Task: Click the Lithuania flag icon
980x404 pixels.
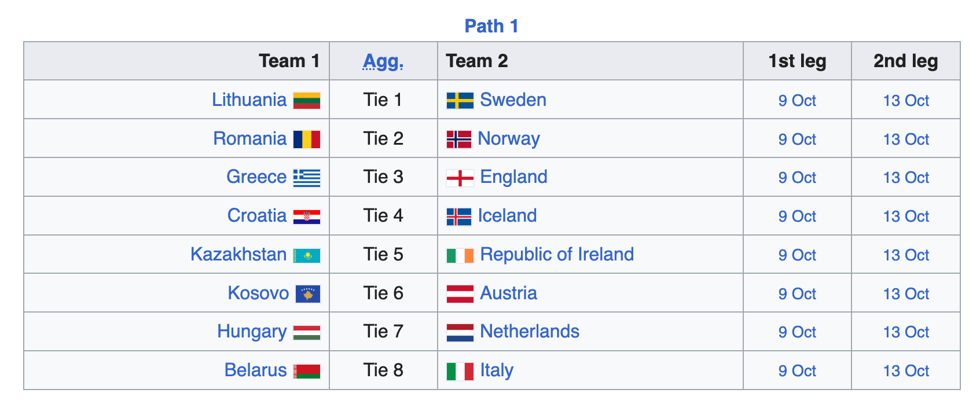Action: 307,101
